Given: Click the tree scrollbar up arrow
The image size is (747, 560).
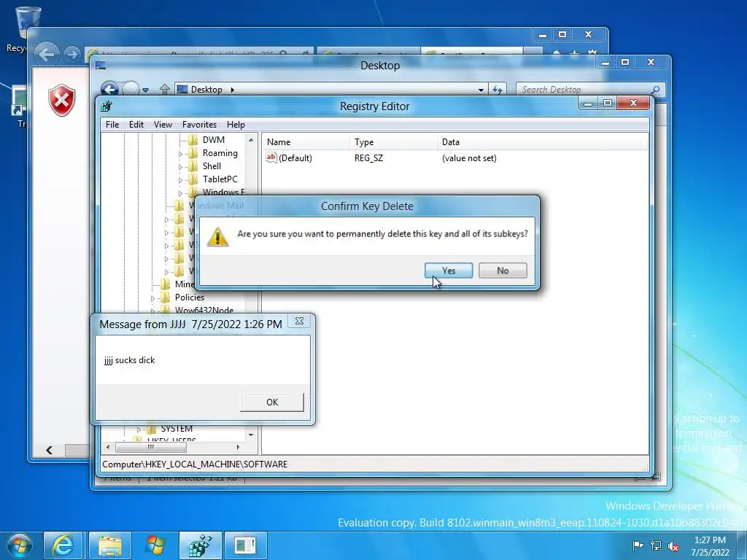Looking at the screenshot, I should (x=251, y=140).
